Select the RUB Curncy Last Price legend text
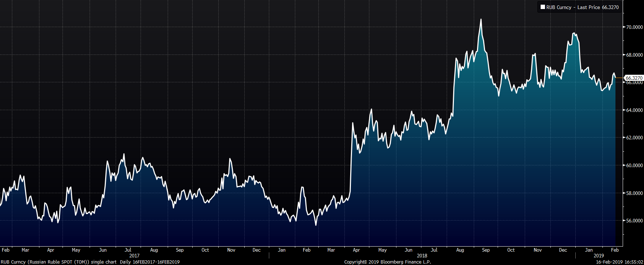 [x=582, y=7]
